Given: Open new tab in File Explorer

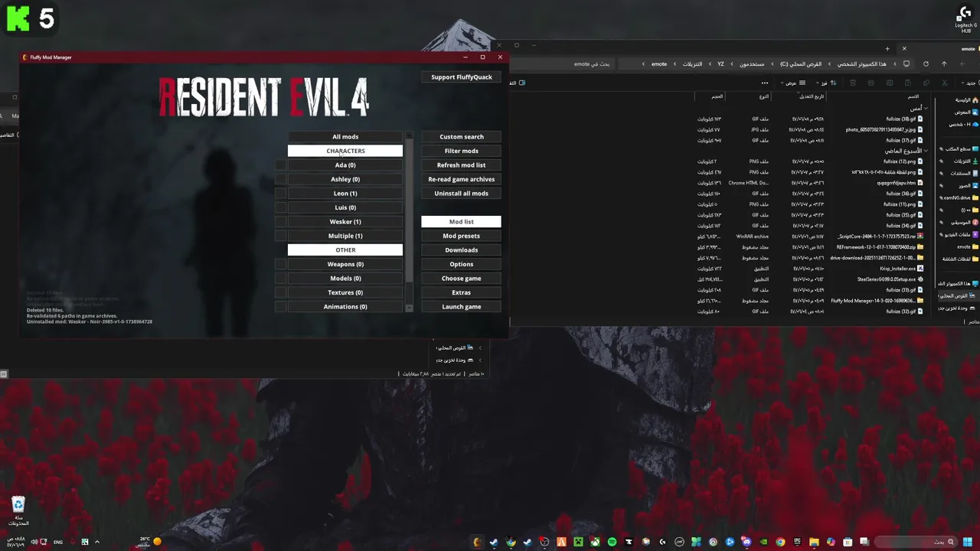Looking at the screenshot, I should (x=887, y=48).
